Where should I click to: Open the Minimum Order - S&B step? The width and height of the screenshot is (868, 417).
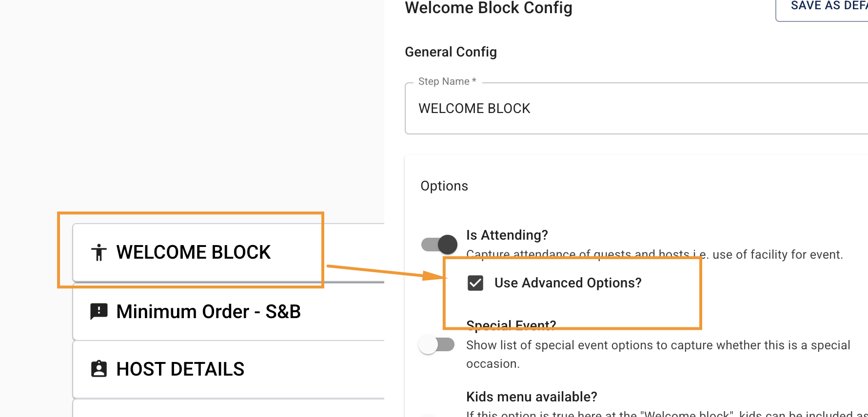click(229, 311)
